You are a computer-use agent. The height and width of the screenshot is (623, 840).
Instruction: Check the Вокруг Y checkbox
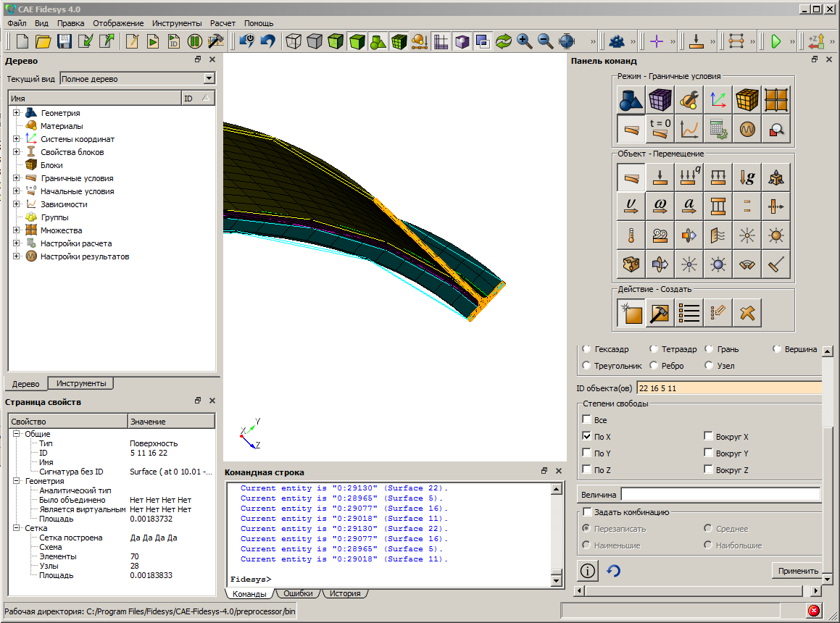(x=708, y=453)
